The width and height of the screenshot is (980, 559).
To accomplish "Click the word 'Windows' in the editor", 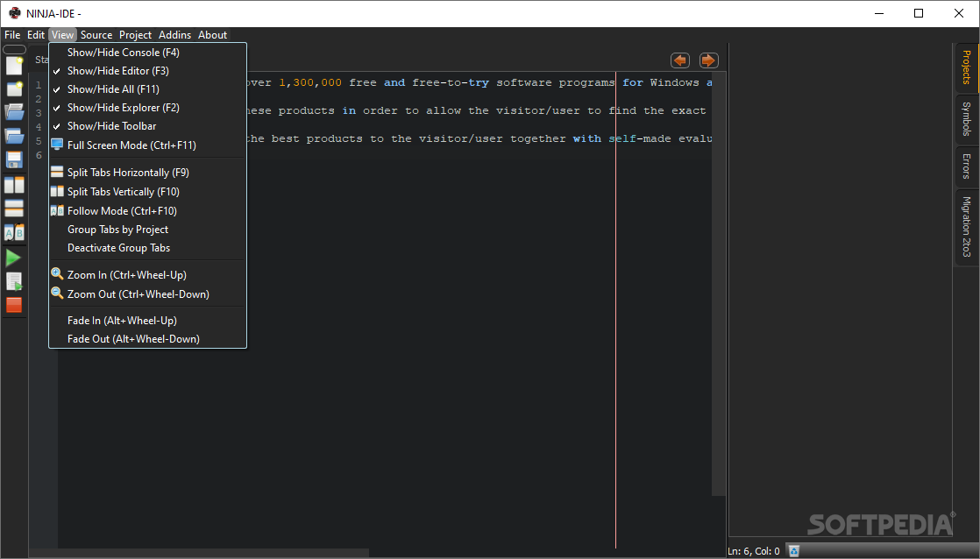I will pos(674,82).
